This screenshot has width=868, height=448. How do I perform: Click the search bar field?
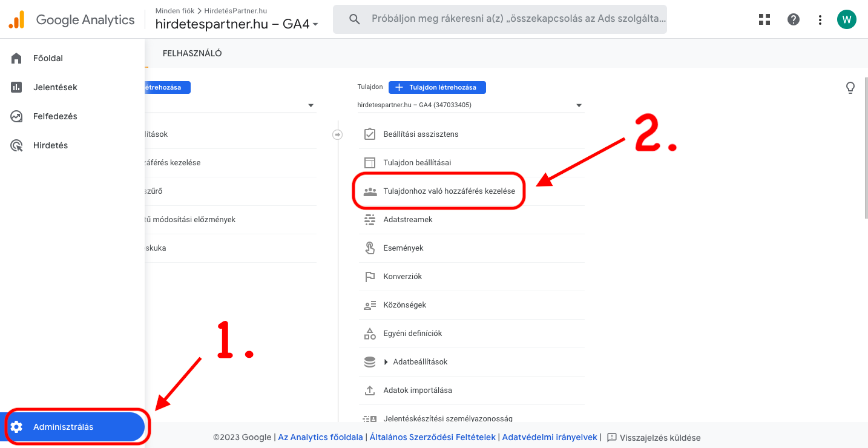click(x=499, y=19)
